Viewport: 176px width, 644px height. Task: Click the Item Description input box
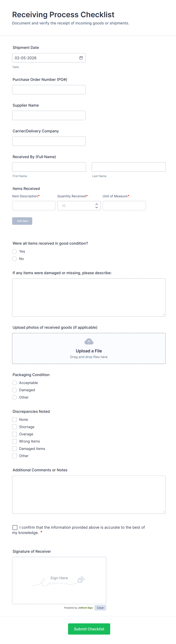(x=34, y=205)
